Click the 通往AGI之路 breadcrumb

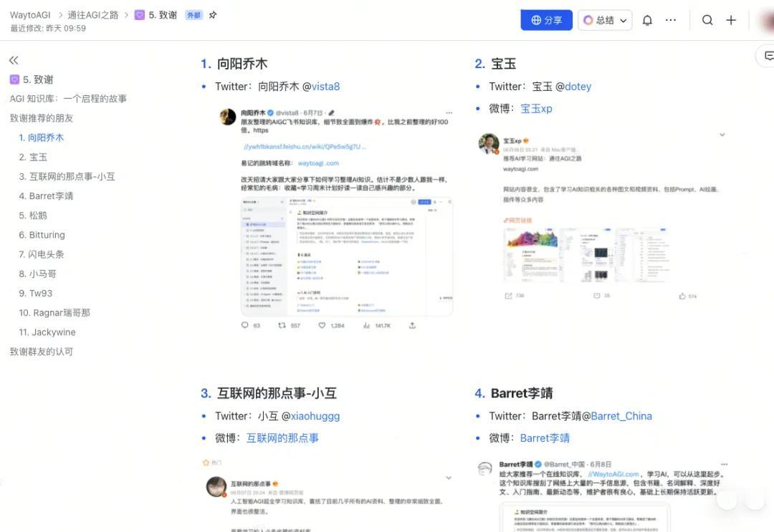[x=92, y=15]
